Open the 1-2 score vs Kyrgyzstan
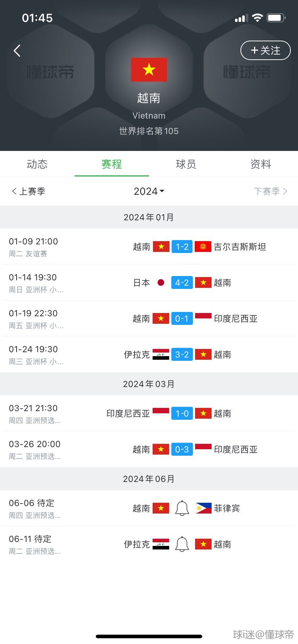Image resolution: width=298 pixels, height=644 pixels. [x=182, y=247]
